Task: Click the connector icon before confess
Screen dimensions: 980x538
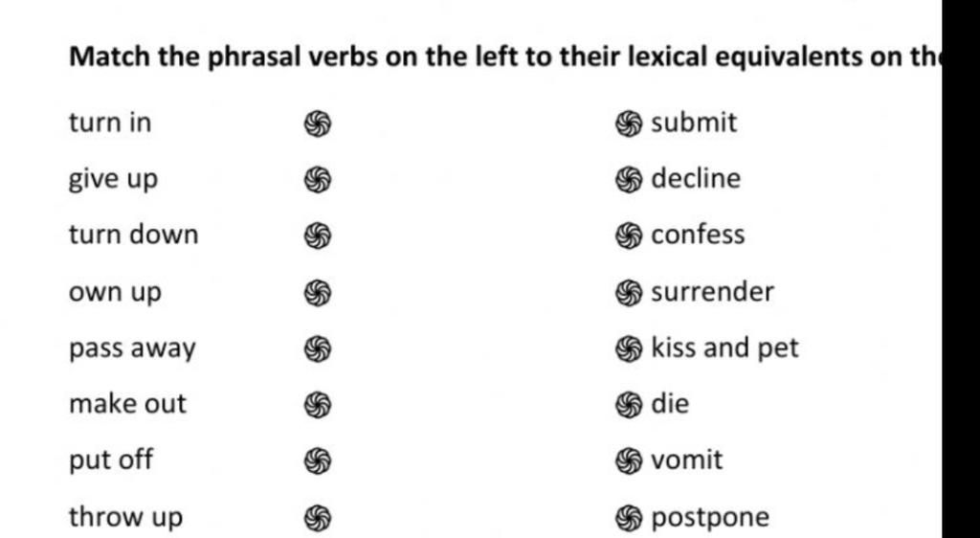Action: (629, 236)
